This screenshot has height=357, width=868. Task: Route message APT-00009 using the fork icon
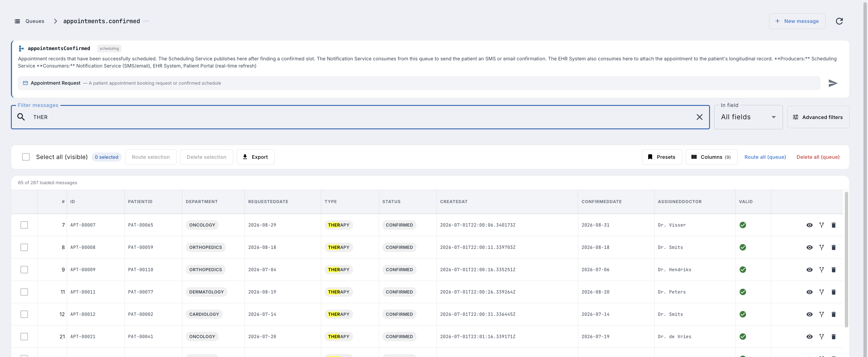click(x=822, y=270)
